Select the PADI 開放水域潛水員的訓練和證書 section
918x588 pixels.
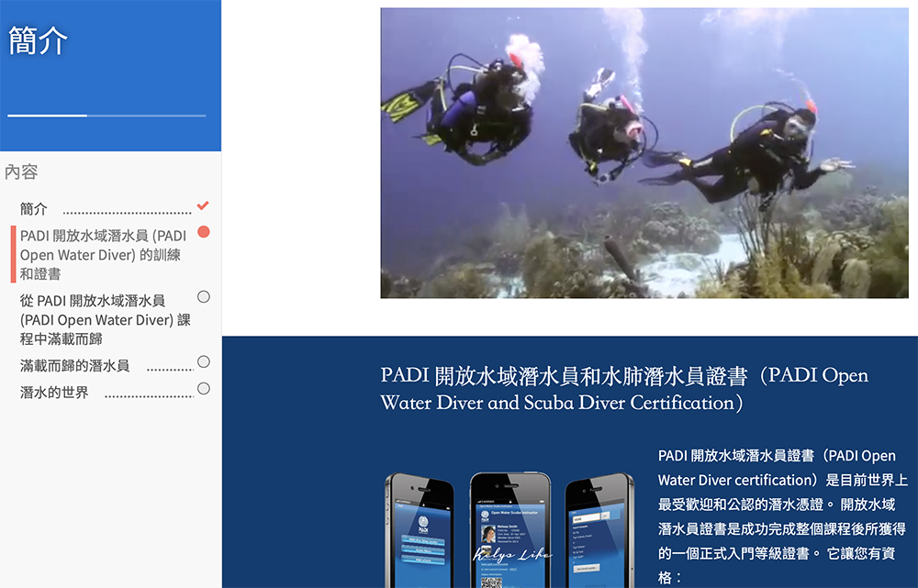tap(103, 254)
